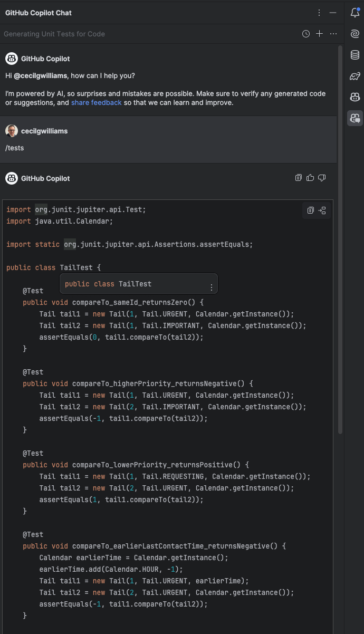Open the AI Assistant spiral tool window
The width and height of the screenshot is (364, 634).
point(355,34)
